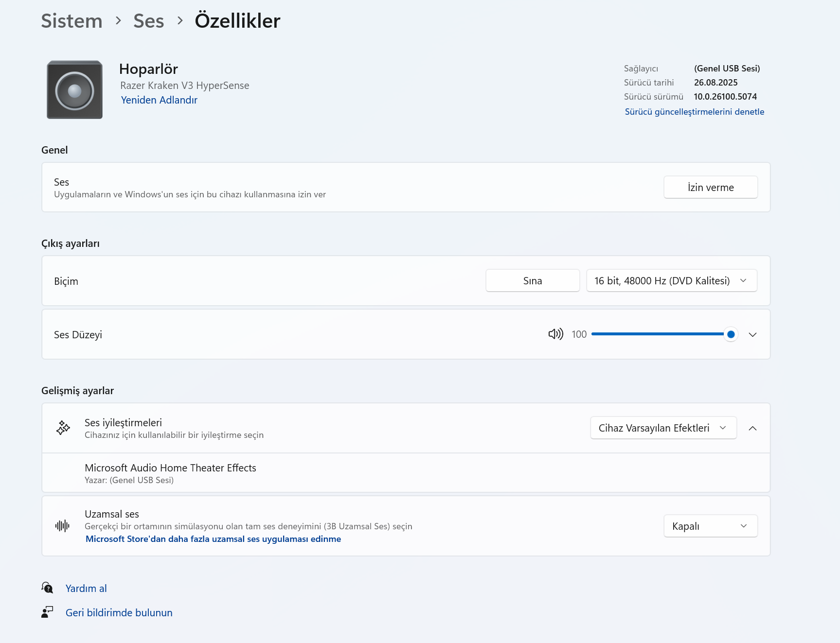Open the 16 bit, 48000 Hz format dropdown
The width and height of the screenshot is (840, 643).
tap(672, 280)
